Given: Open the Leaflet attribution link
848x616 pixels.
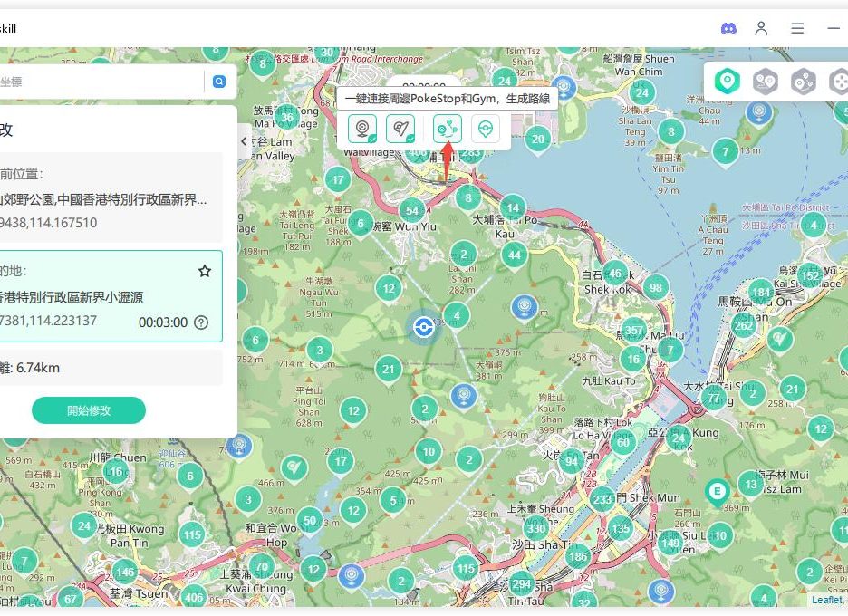Looking at the screenshot, I should pyautogui.click(x=825, y=600).
